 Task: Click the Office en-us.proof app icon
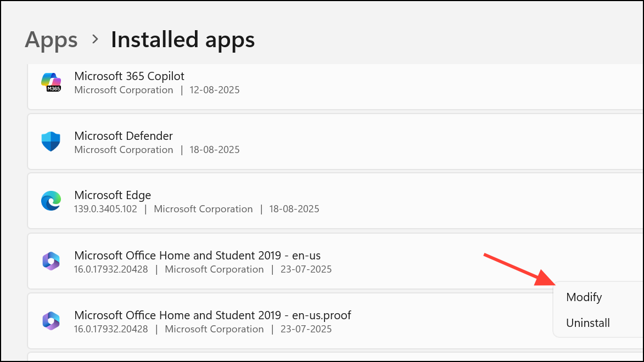51,321
